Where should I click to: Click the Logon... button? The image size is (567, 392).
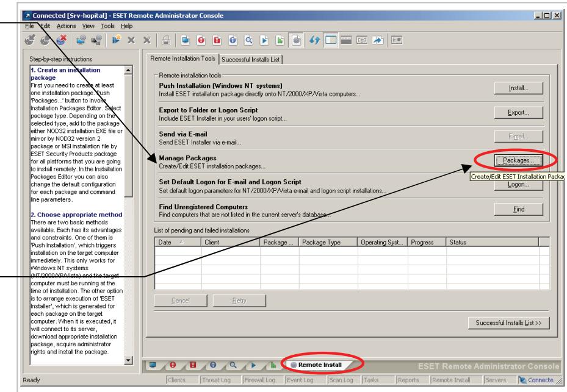(x=519, y=185)
